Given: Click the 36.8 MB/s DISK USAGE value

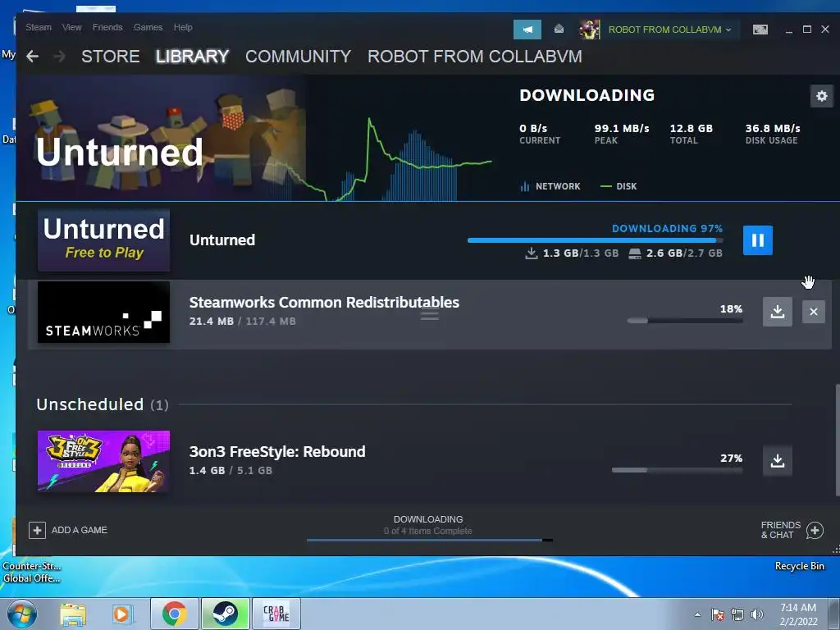Looking at the screenshot, I should pyautogui.click(x=773, y=129).
